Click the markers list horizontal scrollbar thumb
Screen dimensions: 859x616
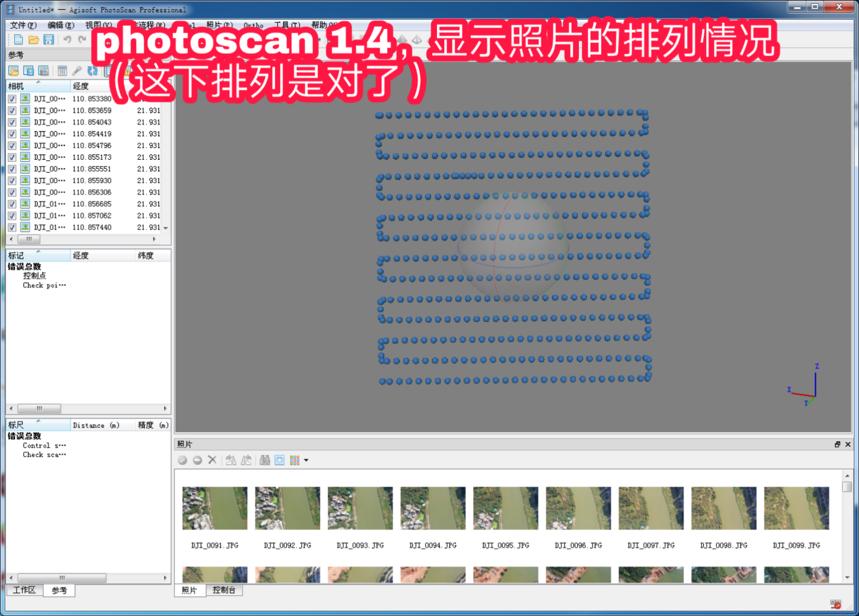[40, 409]
